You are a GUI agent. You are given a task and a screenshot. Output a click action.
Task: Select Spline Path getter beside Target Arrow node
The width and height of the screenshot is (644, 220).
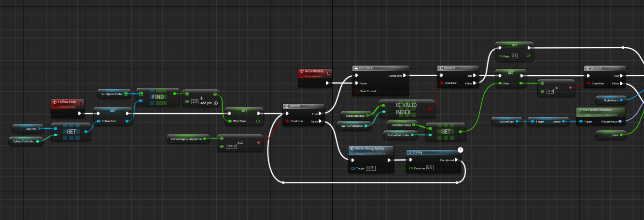pos(507,122)
